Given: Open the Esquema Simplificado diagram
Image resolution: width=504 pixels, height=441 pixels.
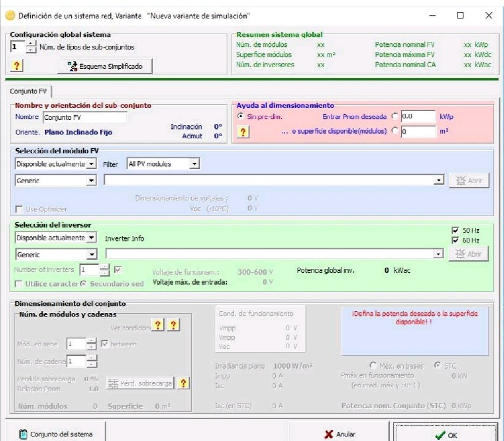Looking at the screenshot, I should [105, 66].
